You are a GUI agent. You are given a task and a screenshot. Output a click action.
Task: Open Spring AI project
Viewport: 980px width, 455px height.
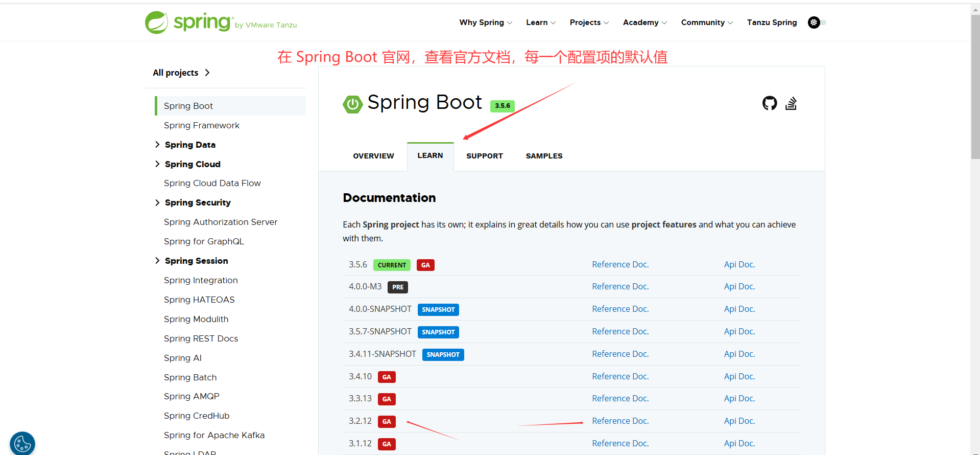point(182,358)
